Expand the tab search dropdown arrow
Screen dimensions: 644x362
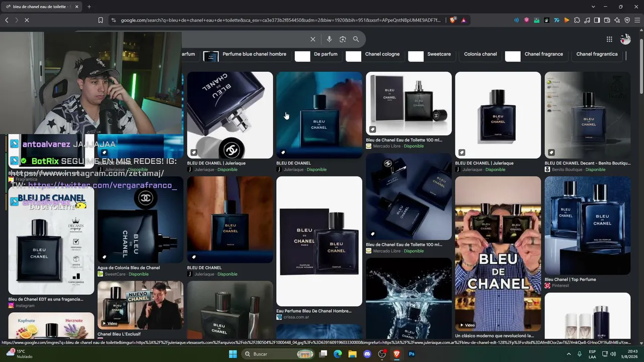coord(593,7)
